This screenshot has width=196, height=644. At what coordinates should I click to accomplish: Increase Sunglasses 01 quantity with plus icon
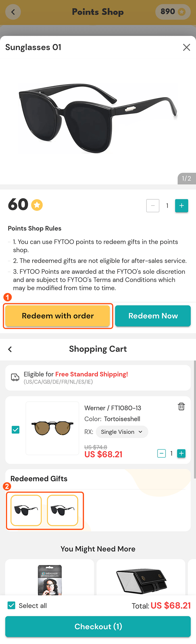[x=182, y=206]
